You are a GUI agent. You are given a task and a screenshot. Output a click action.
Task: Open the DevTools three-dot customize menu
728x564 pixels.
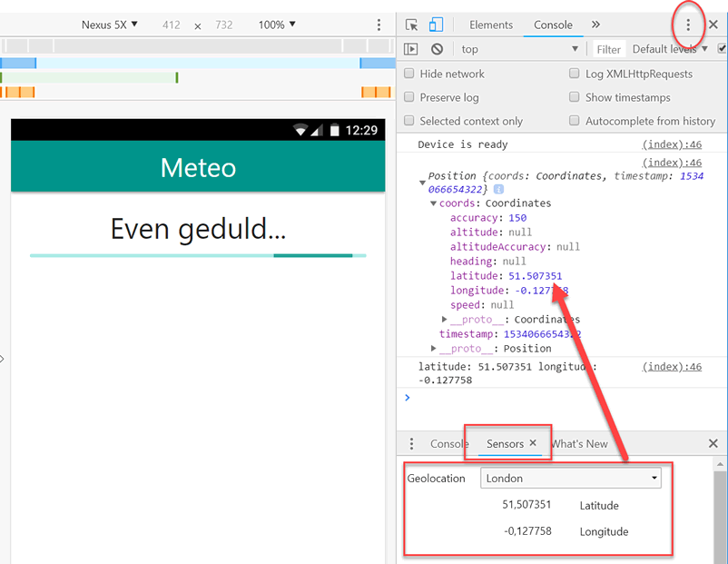click(688, 25)
